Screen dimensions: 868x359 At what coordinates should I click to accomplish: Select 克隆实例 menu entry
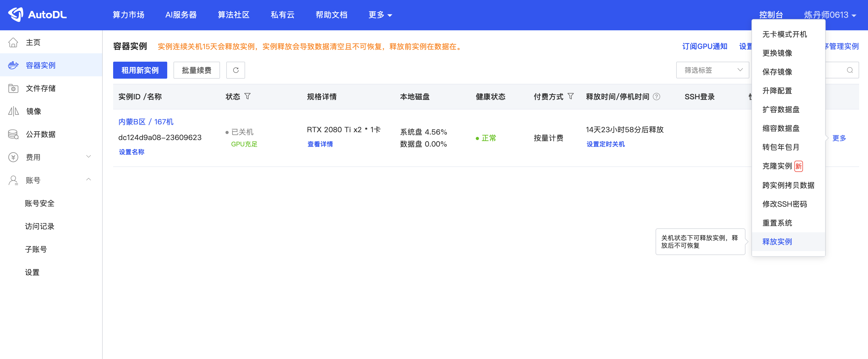click(x=777, y=166)
